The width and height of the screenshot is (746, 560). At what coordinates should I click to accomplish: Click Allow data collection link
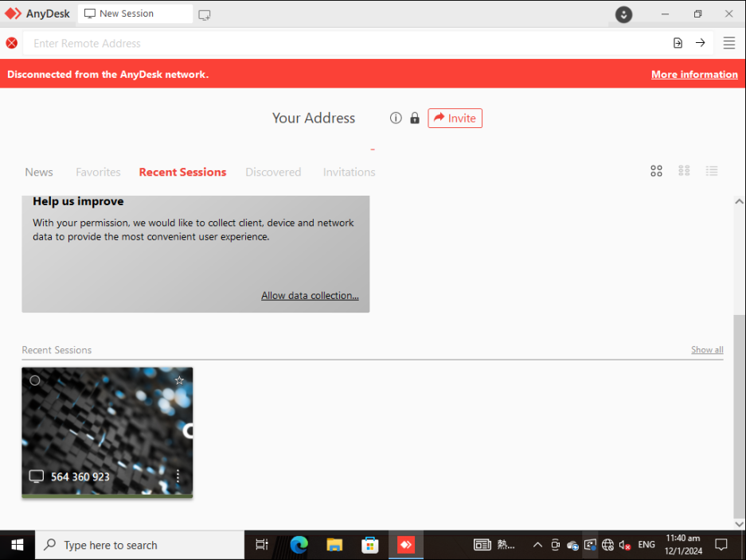click(310, 296)
